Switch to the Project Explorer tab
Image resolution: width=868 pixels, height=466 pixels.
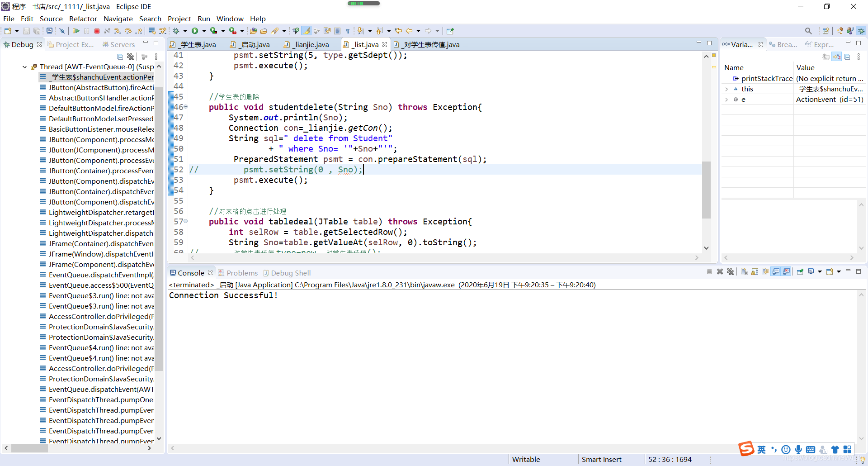(71, 44)
